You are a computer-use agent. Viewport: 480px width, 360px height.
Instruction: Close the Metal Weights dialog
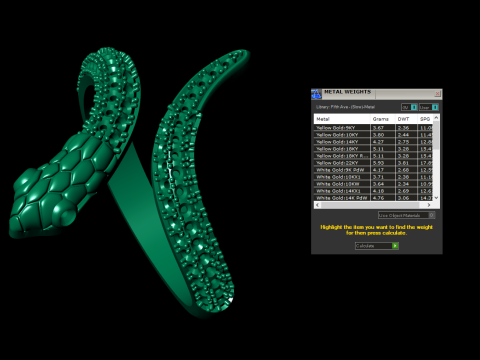(x=437, y=94)
